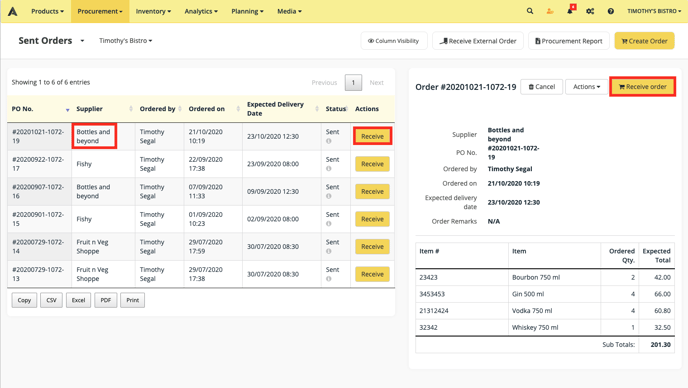Open the Planning menu
The image size is (688, 388).
(247, 11)
